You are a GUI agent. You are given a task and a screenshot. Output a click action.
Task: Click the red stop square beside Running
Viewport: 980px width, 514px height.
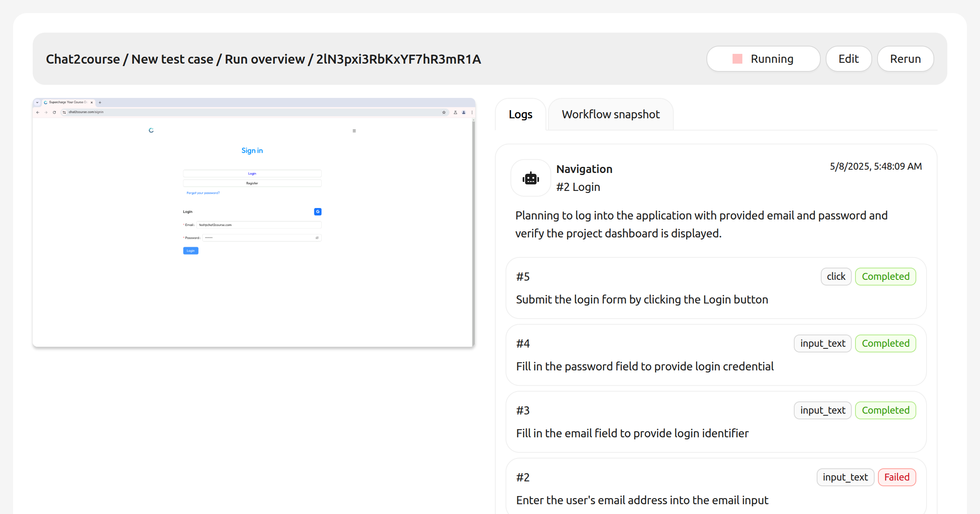click(x=737, y=59)
